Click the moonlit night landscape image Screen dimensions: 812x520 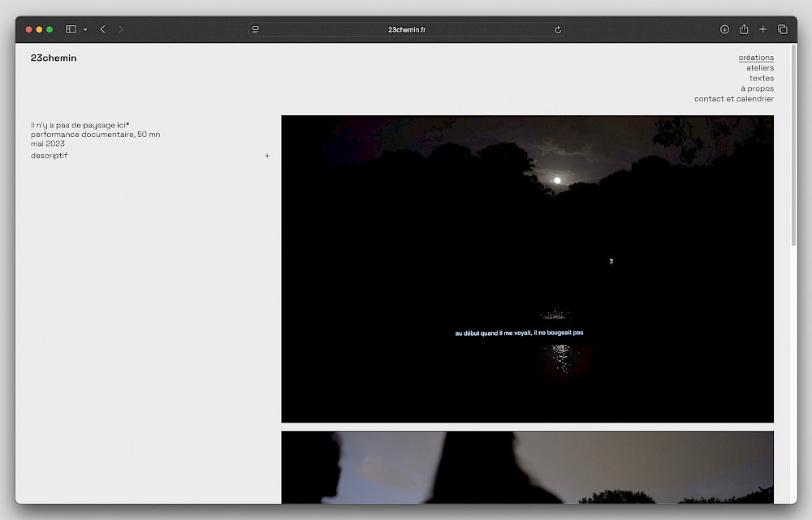pyautogui.click(x=527, y=269)
